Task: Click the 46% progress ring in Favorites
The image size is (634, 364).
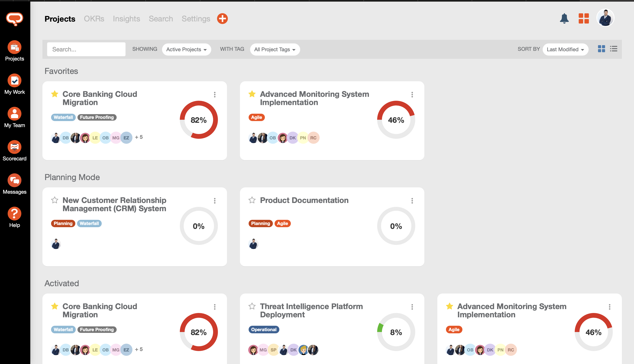Action: (x=396, y=120)
